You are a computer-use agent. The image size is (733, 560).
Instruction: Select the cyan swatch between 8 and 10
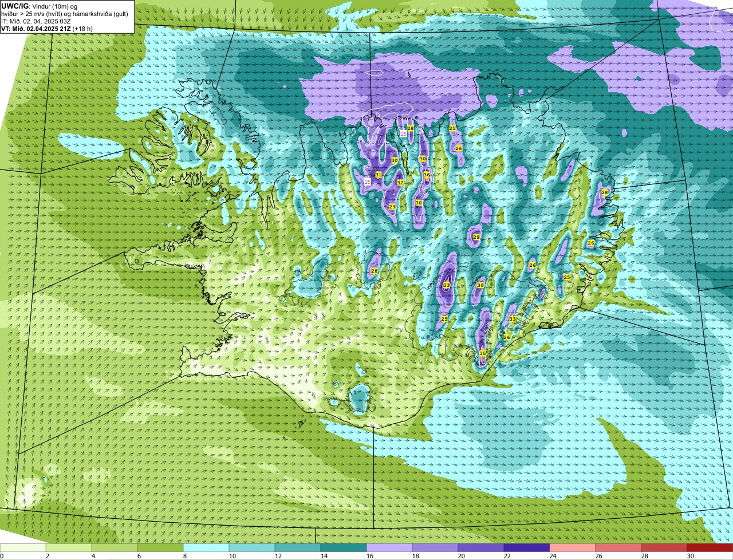[x=206, y=547]
